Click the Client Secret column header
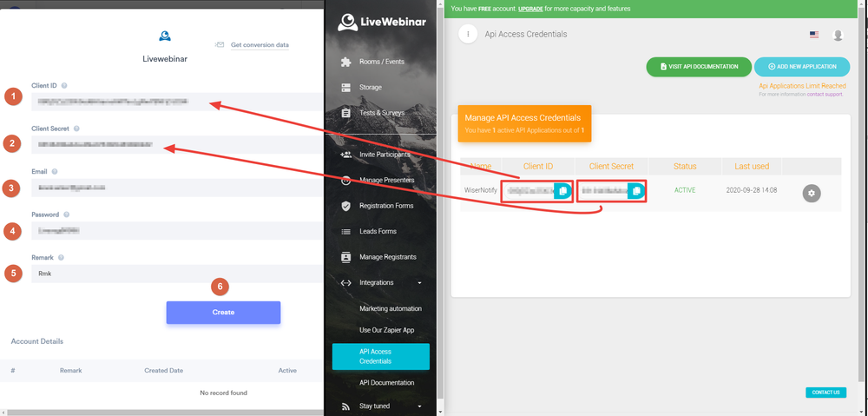The image size is (868, 416). pyautogui.click(x=611, y=166)
